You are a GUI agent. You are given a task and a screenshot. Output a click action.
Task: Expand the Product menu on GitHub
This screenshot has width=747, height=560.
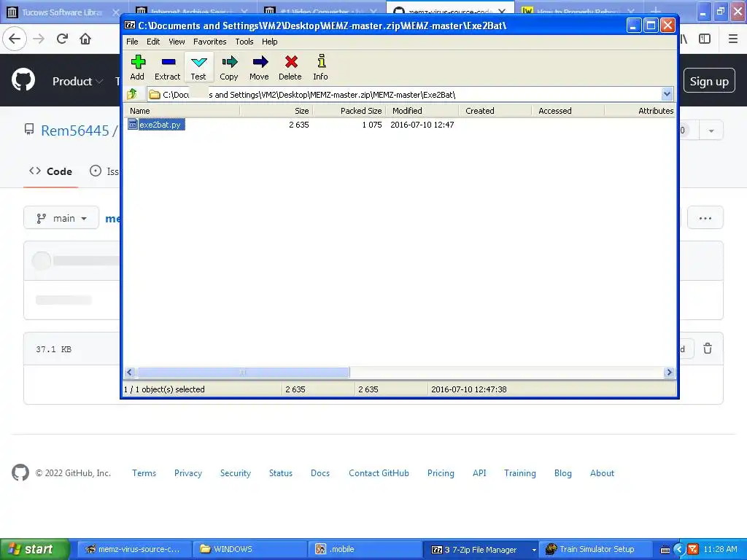click(x=77, y=82)
